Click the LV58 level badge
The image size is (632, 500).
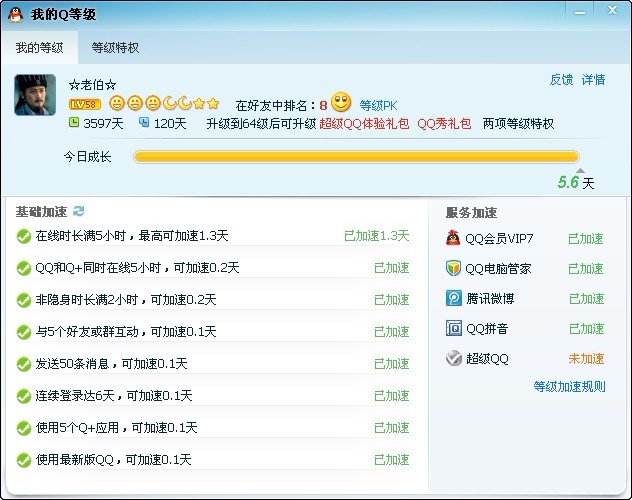[x=85, y=104]
